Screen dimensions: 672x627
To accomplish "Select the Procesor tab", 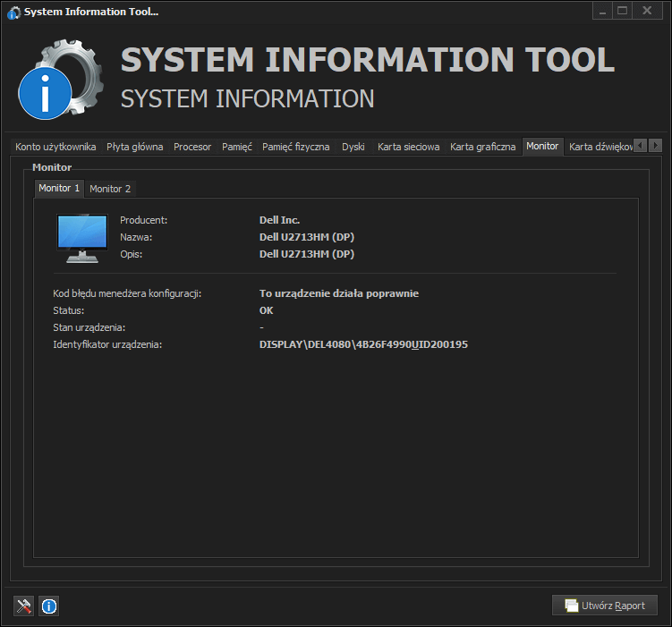I will 192,147.
